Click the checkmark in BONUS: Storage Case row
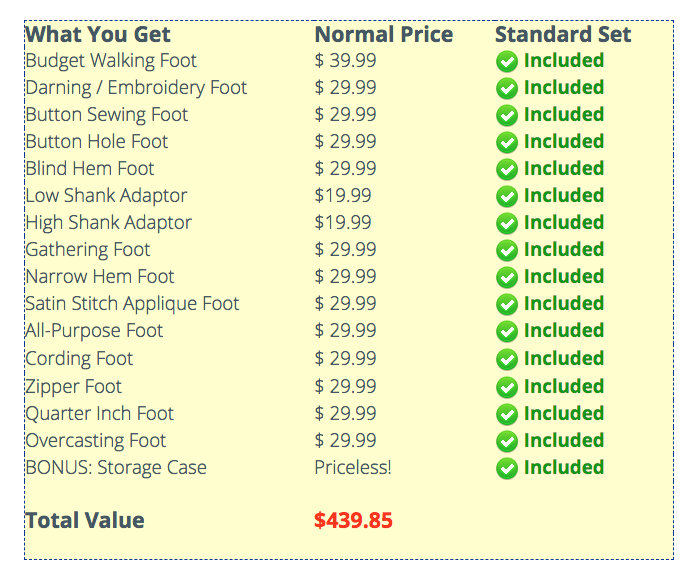This screenshot has width=700, height=584. click(x=507, y=468)
